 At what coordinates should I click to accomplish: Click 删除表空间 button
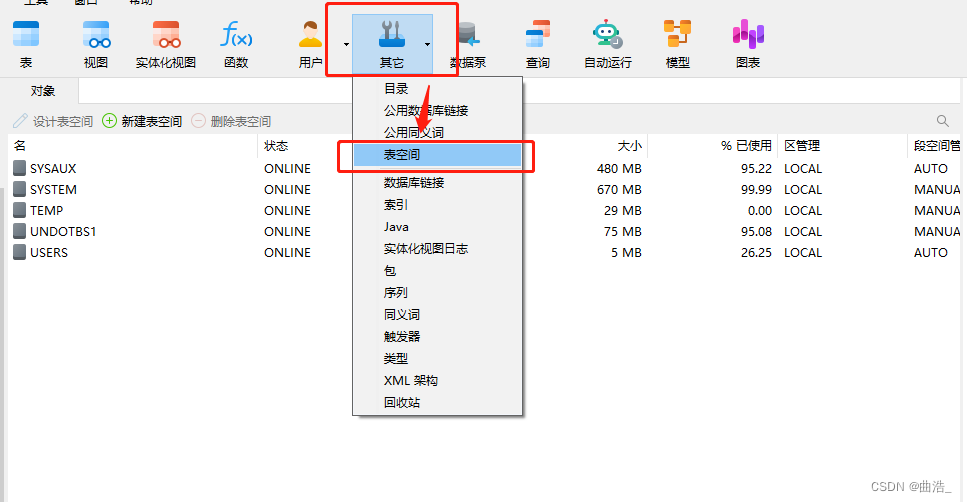[231, 121]
